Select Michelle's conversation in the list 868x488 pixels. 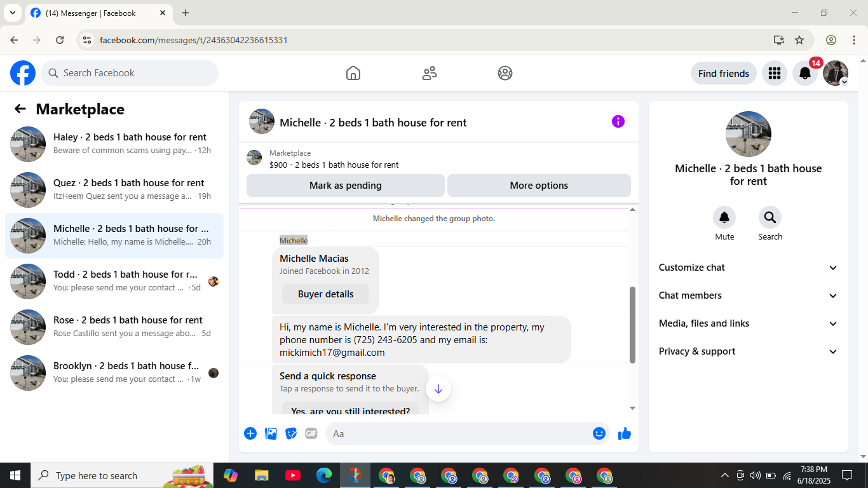[114, 236]
